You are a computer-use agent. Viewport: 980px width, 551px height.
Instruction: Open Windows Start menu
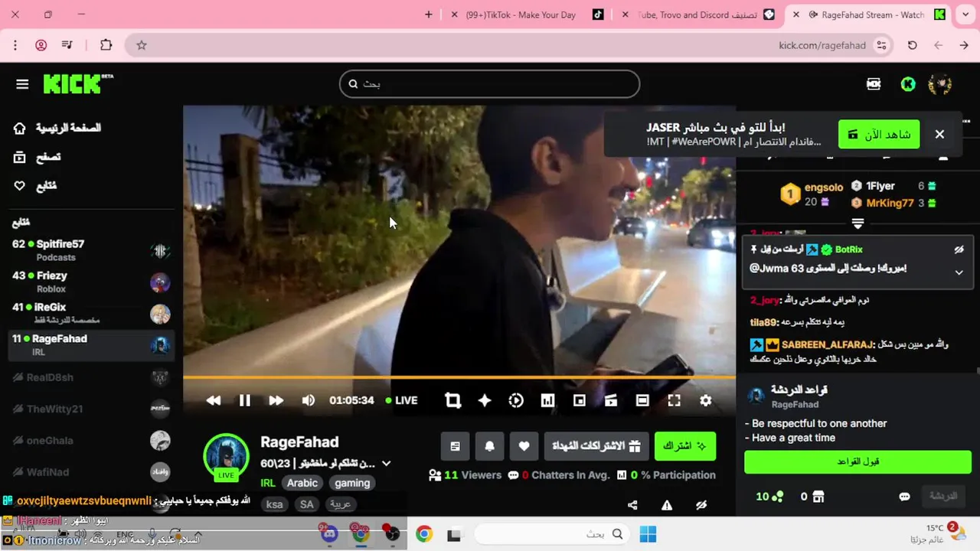click(x=648, y=533)
